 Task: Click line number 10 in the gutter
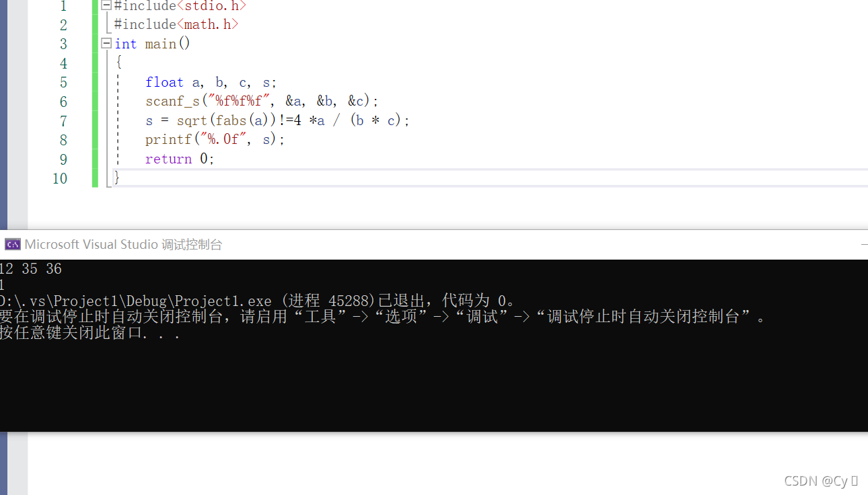(60, 178)
